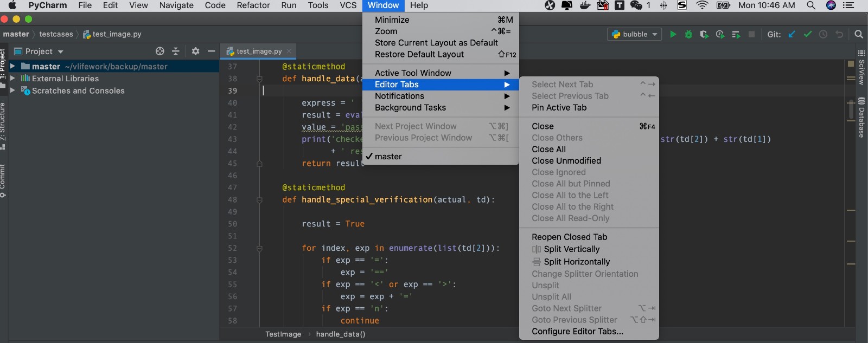Show Git history clock icon
Screen dimensions: 868x343
pyautogui.click(x=823, y=34)
